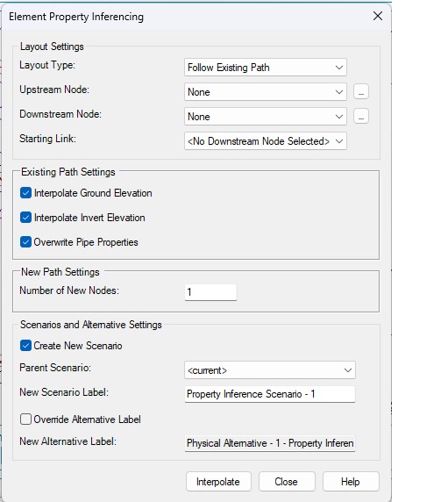Click the Number of New Nodes field
This screenshot has height=502, width=448.
point(210,292)
